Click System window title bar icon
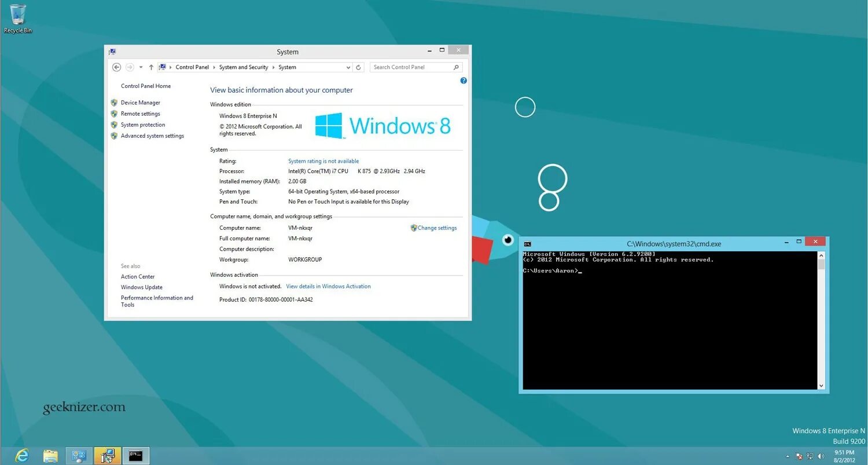This screenshot has height=465, width=868. [x=112, y=52]
